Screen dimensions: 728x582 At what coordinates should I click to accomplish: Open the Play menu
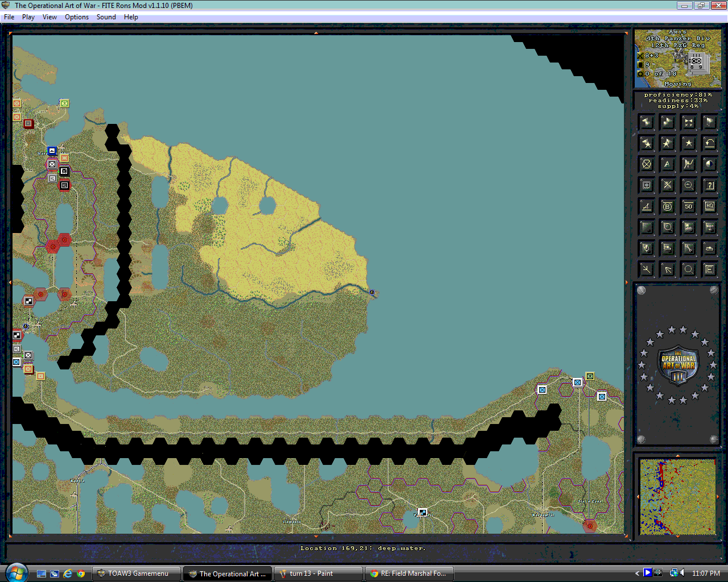point(28,17)
